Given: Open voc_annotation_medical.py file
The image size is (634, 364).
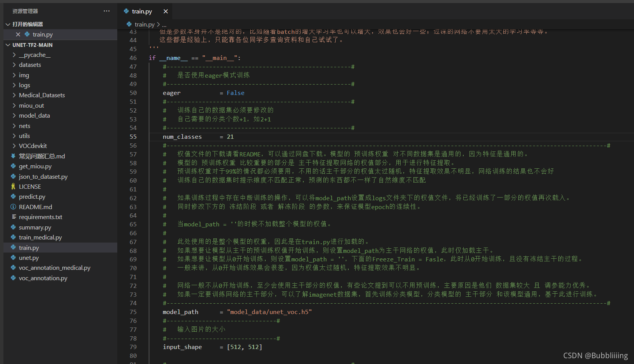Looking at the screenshot, I should coord(55,268).
